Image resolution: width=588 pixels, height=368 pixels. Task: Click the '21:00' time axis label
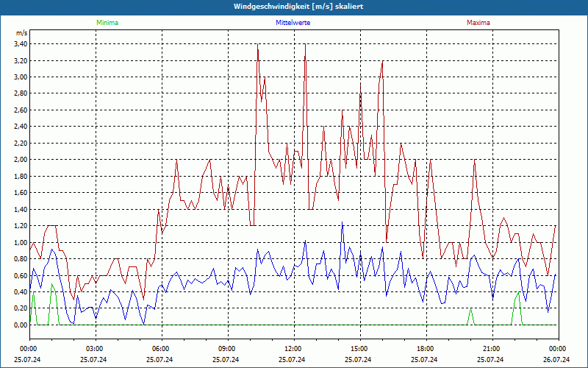point(492,349)
